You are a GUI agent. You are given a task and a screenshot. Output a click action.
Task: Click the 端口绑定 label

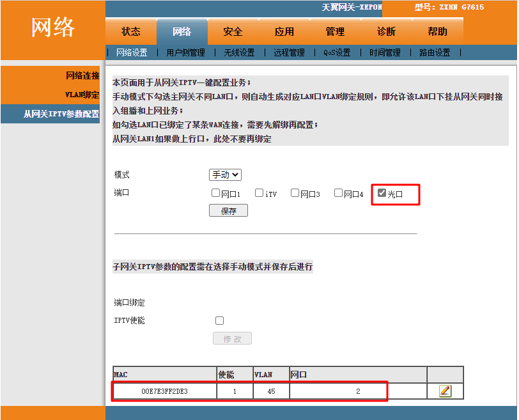(129, 302)
